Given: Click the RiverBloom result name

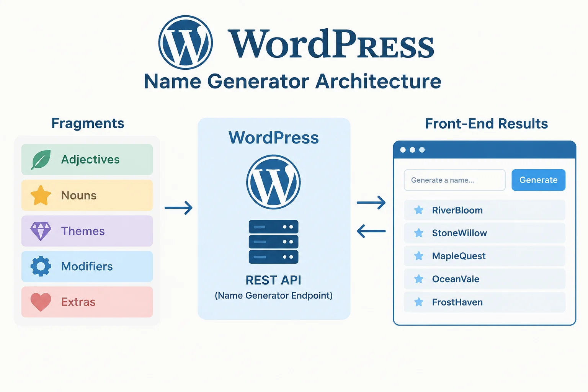Looking at the screenshot, I should tap(457, 210).
